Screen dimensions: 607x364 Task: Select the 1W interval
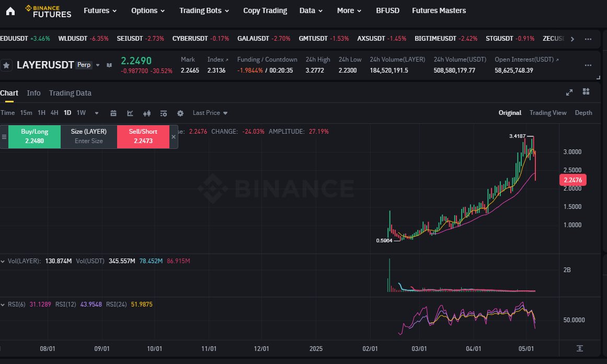(81, 113)
